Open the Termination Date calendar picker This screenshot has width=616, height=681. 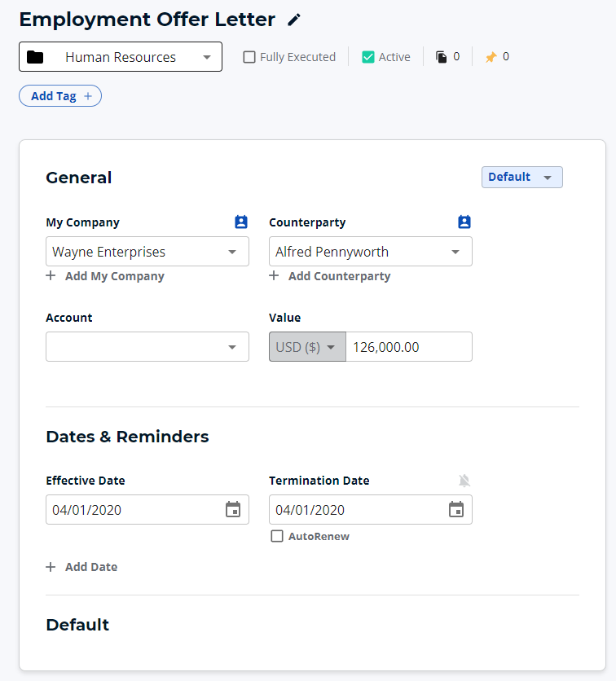tap(456, 509)
